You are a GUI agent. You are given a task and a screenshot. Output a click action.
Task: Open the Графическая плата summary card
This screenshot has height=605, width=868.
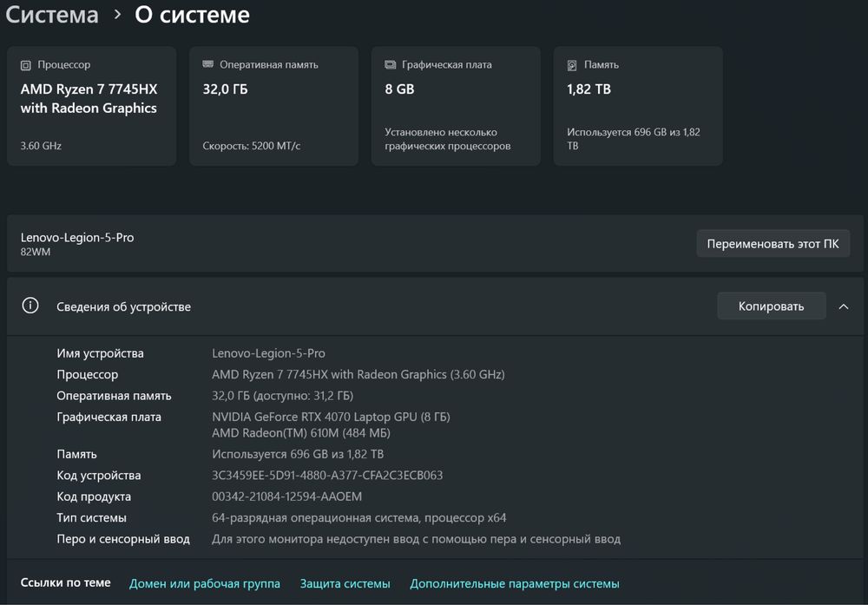point(456,106)
